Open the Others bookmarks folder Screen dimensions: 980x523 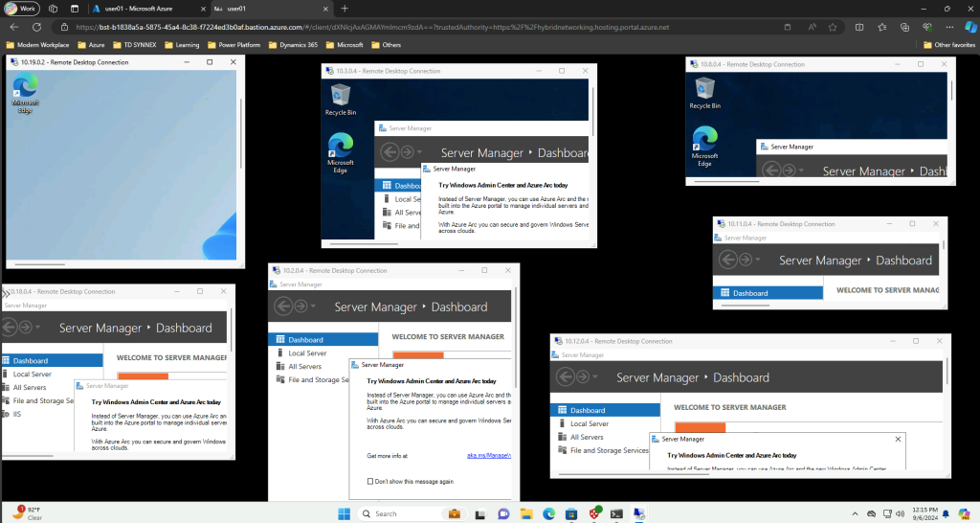pos(386,45)
